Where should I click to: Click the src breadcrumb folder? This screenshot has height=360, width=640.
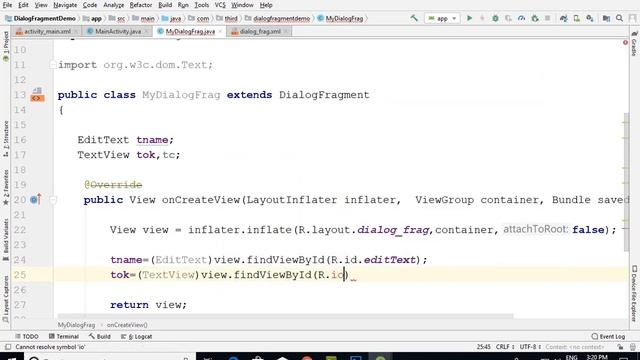point(117,18)
